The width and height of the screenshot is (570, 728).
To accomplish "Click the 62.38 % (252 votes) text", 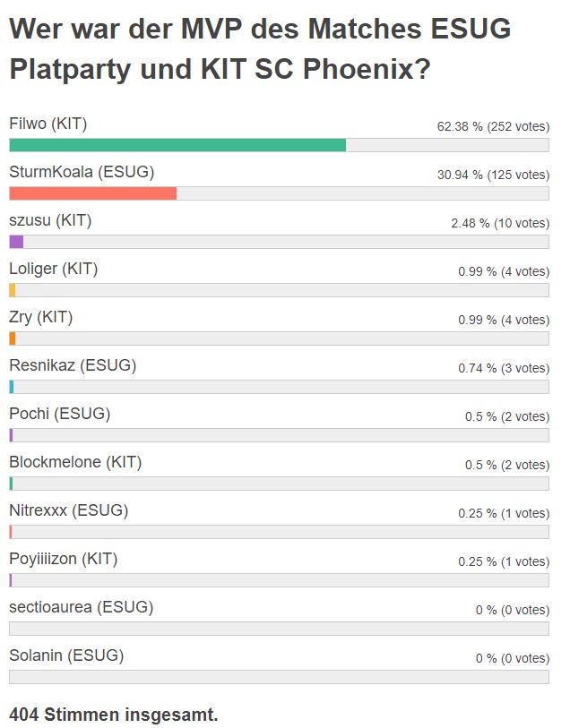I will click(493, 126).
